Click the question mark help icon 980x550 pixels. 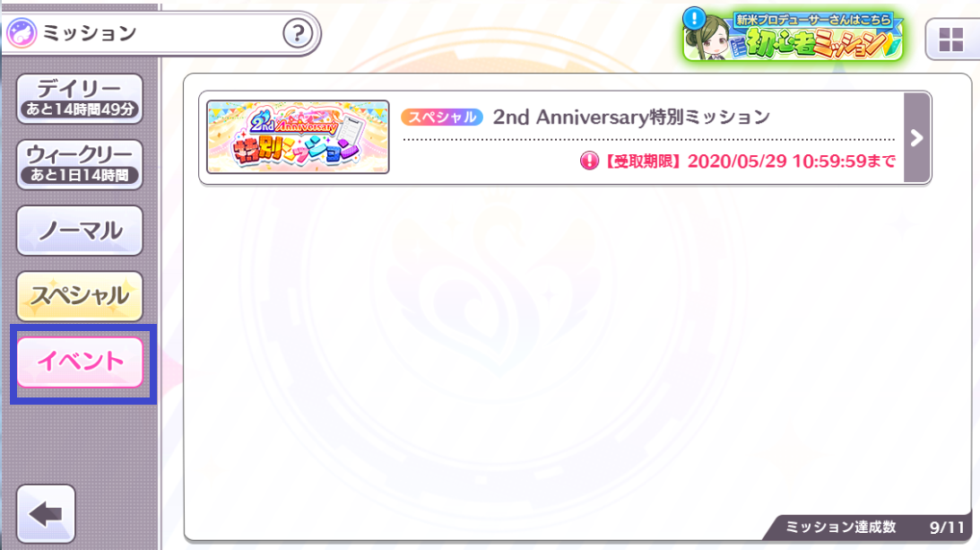pyautogui.click(x=298, y=33)
